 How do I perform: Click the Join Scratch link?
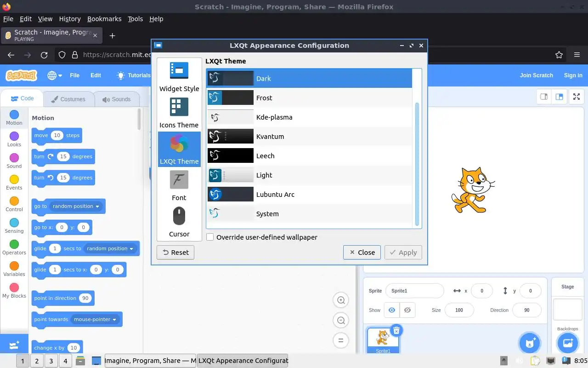[537, 75]
